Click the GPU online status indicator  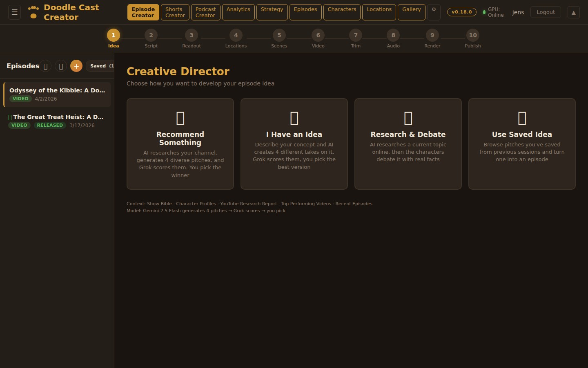point(493,12)
